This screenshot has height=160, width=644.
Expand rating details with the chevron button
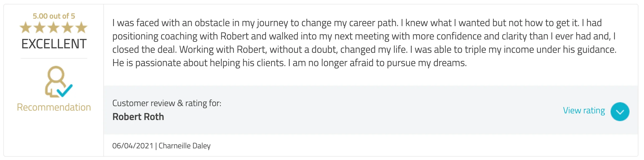coord(620,112)
